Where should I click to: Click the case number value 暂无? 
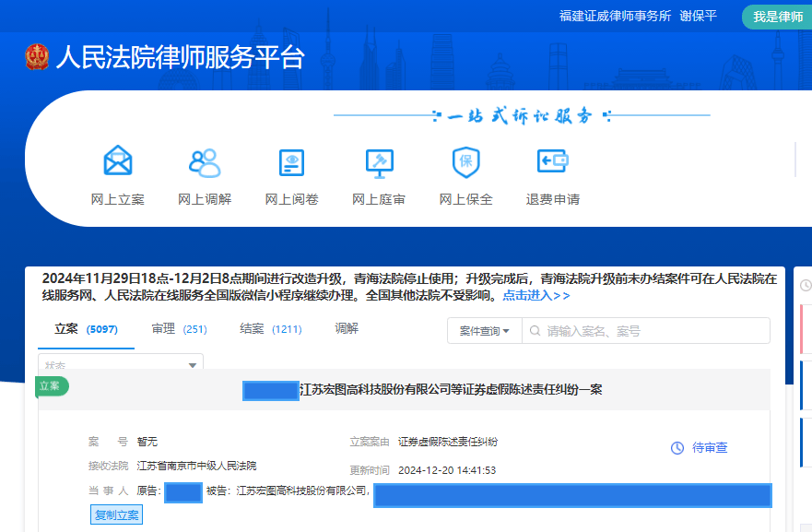[x=147, y=442]
